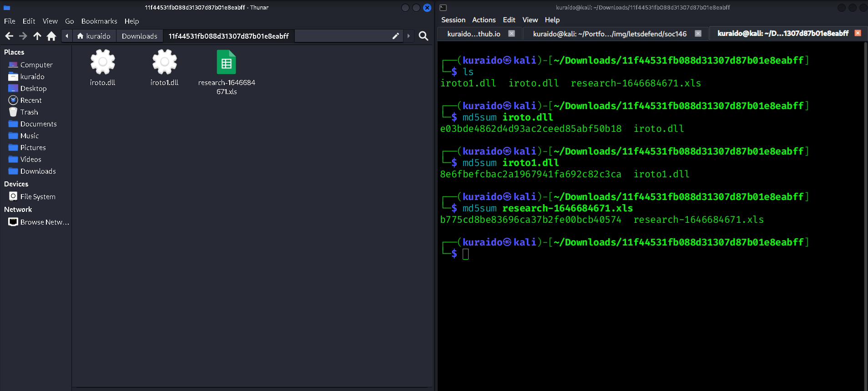Click the Downloads path bar button
The width and height of the screenshot is (868, 391).
click(x=139, y=36)
